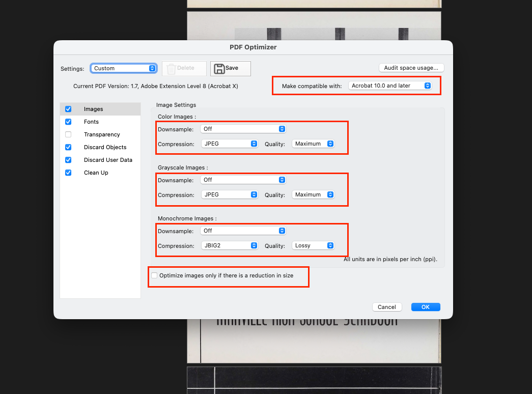This screenshot has width=532, height=394.
Task: Open Color Images Downsample dropdown
Action: (x=243, y=129)
